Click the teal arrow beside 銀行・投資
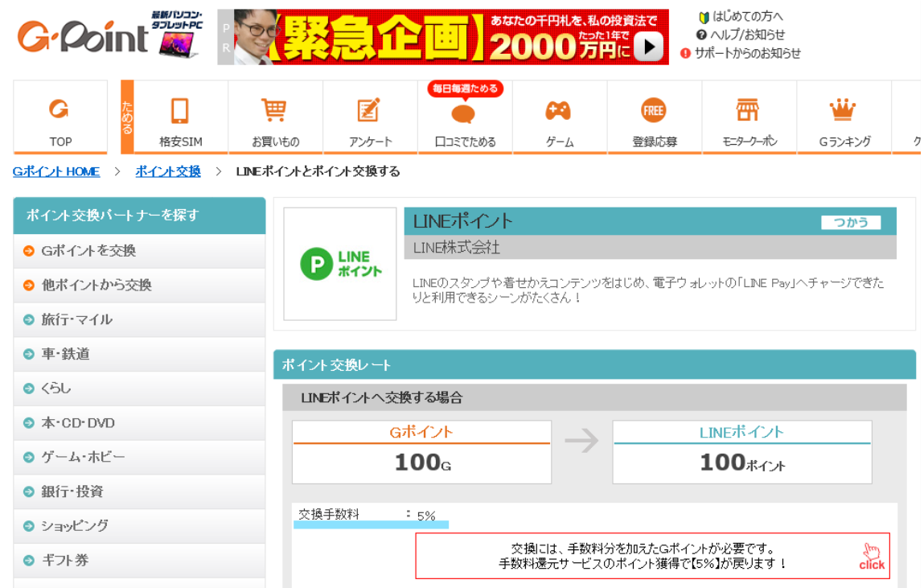The height and width of the screenshot is (588, 924). 28,492
